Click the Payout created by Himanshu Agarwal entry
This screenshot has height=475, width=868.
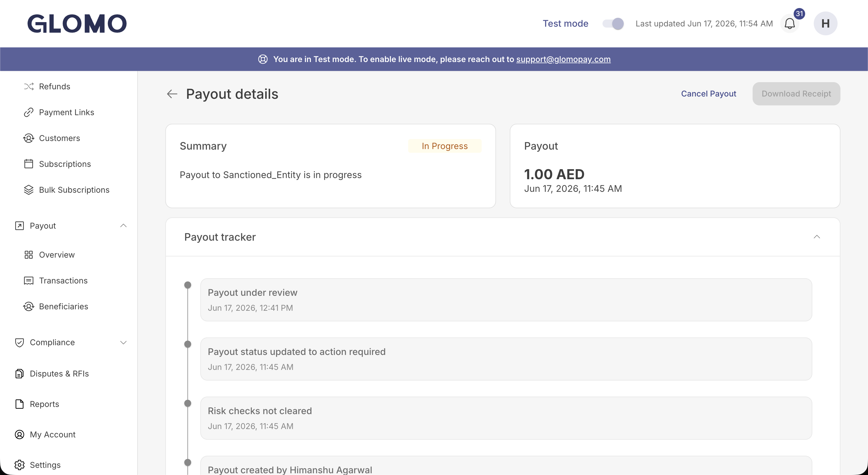[x=506, y=466]
